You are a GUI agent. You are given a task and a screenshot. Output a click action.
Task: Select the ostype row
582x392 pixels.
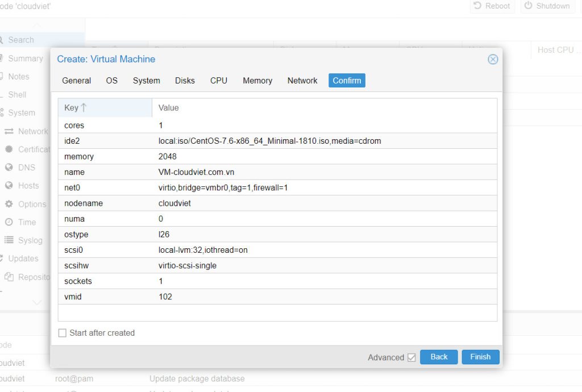coord(277,235)
